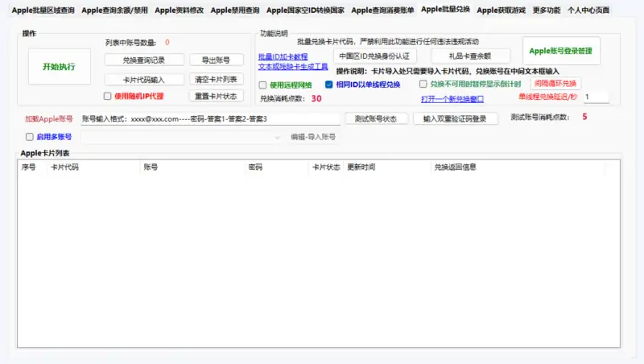This screenshot has width=644, height=364.
Task: Click the account format input field
Action: click(x=211, y=118)
